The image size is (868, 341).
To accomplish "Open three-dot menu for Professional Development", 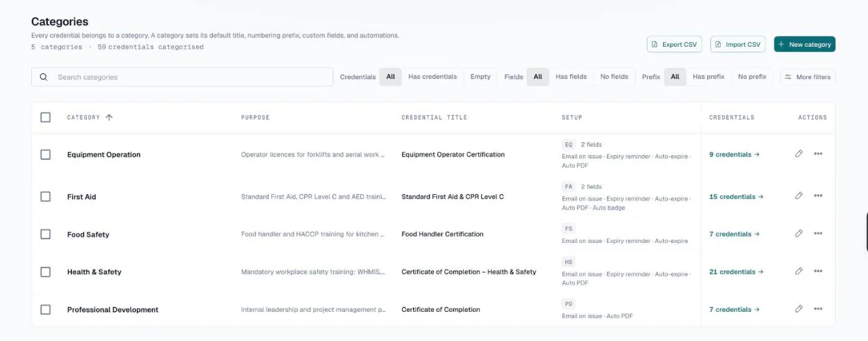I will [x=818, y=309].
